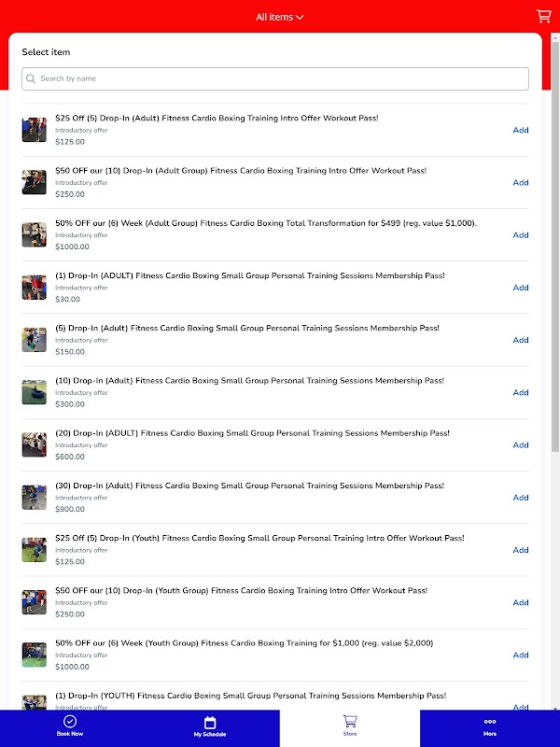Open thumbnail of (30) Drop-In Adult $900 pass
This screenshot has height=747, width=560.
point(35,498)
